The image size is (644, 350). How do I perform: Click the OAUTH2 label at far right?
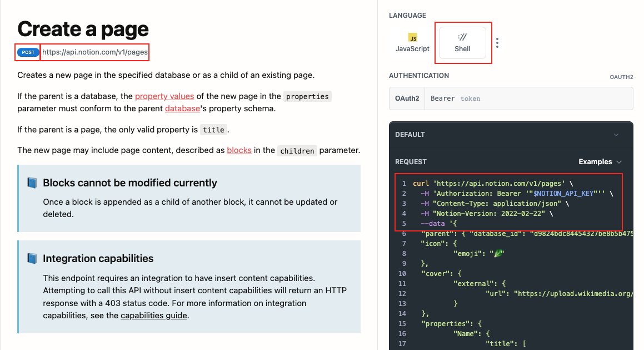[621, 77]
